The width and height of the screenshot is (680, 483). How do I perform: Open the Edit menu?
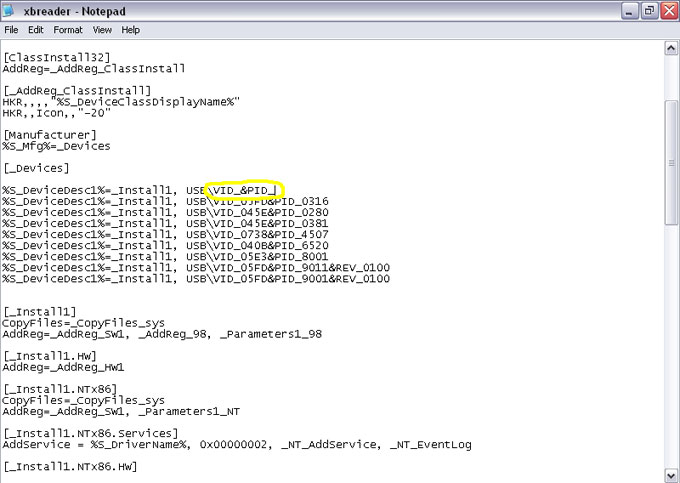click(37, 30)
